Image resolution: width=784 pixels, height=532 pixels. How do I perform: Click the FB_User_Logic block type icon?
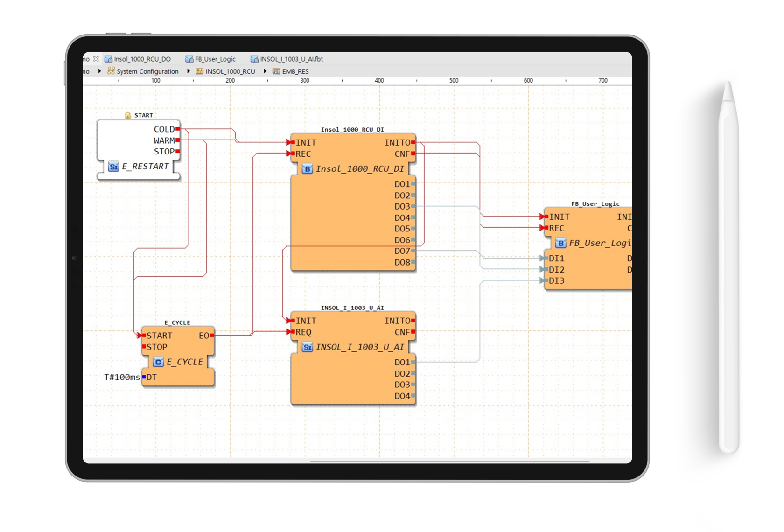[560, 243]
